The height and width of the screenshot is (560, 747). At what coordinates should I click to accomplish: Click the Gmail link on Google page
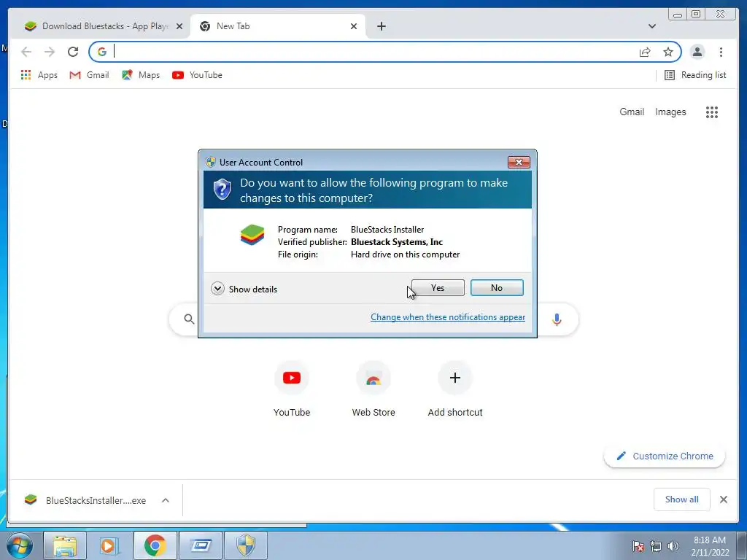pyautogui.click(x=632, y=112)
